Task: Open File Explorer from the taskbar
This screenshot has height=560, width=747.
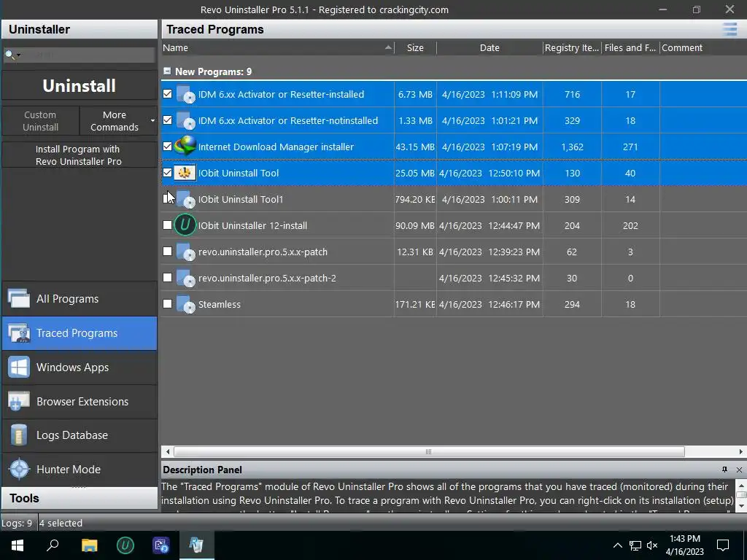Action: point(89,545)
